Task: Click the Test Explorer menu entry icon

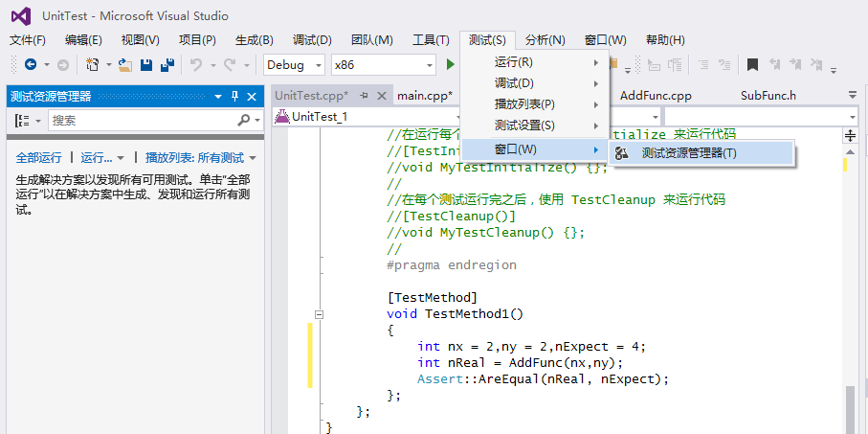Action: point(622,153)
